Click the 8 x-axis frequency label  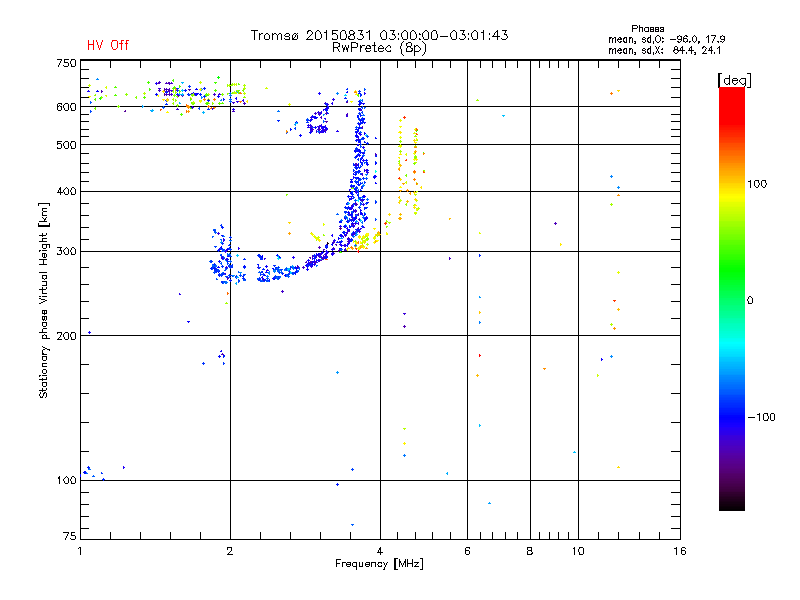point(530,551)
